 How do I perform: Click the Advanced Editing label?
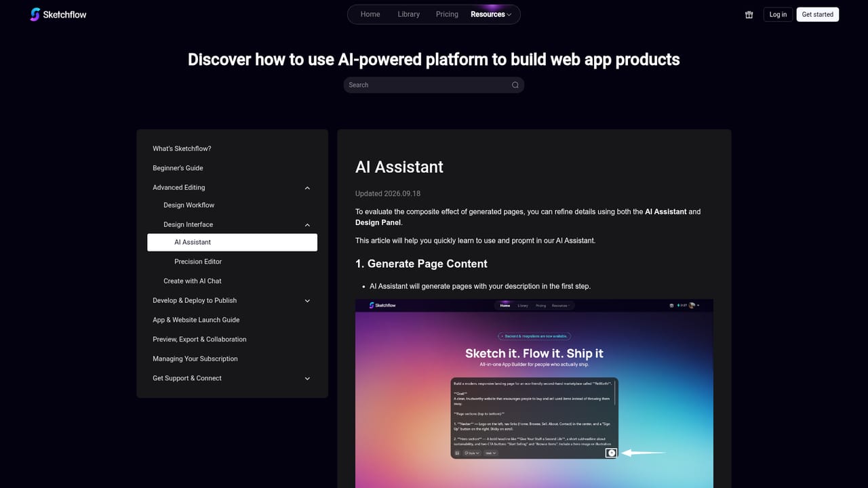click(178, 188)
